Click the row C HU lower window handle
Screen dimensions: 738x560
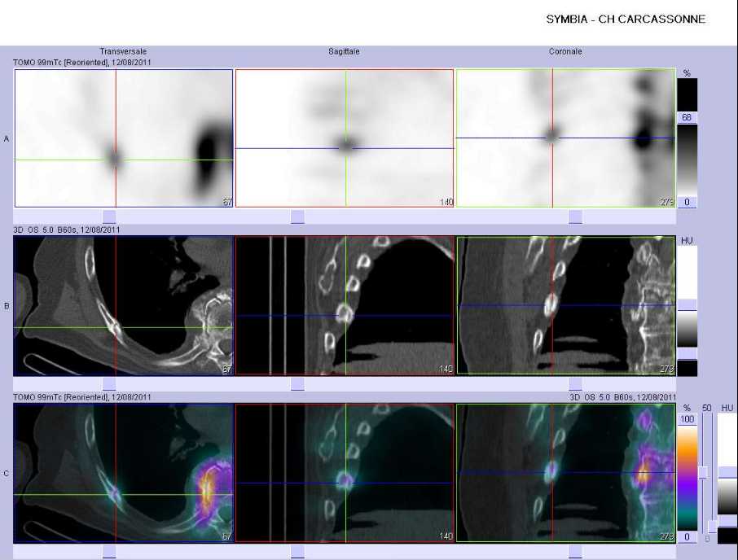coord(727,520)
